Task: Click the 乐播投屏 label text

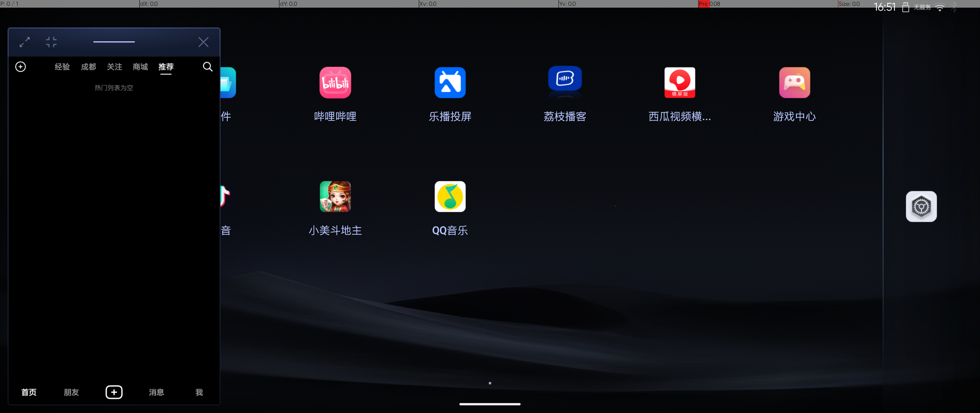Action: click(x=450, y=116)
